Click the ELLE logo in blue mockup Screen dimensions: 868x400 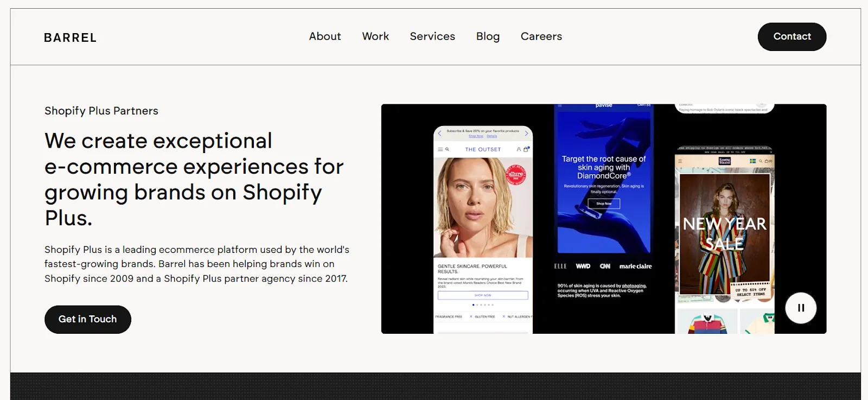pos(560,266)
